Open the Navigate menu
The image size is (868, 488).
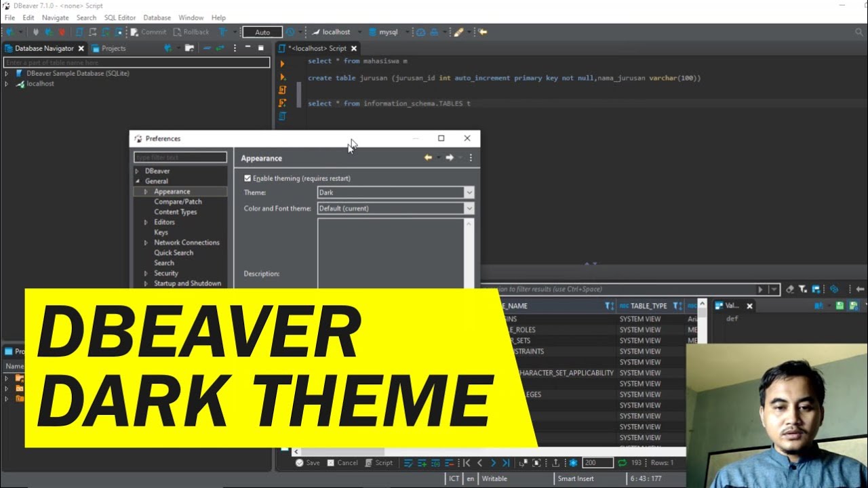(55, 18)
